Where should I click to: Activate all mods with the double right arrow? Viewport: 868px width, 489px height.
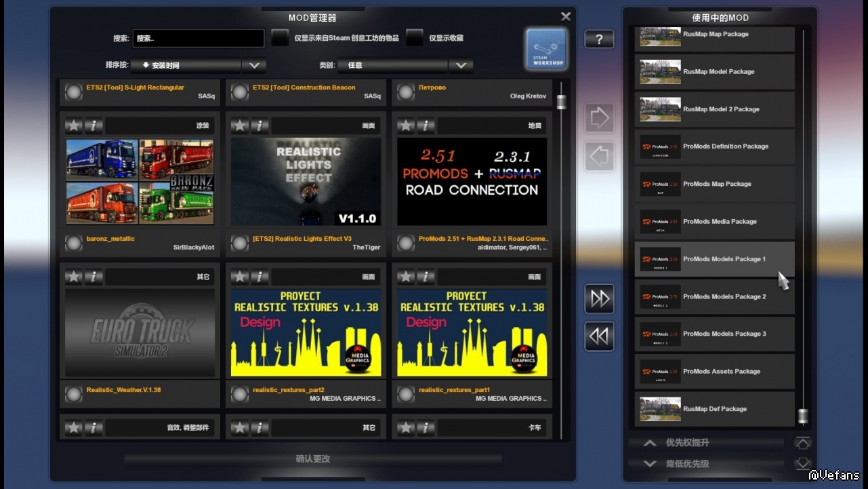pos(600,299)
